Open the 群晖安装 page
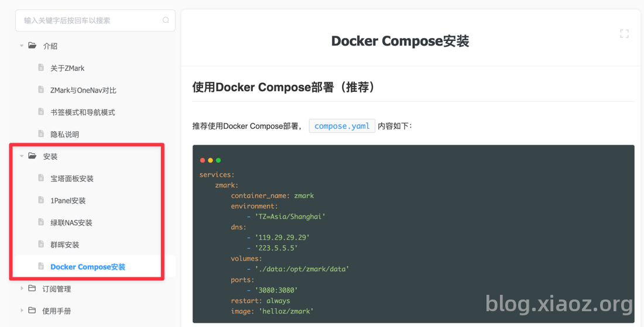The width and height of the screenshot is (644, 327). point(65,245)
